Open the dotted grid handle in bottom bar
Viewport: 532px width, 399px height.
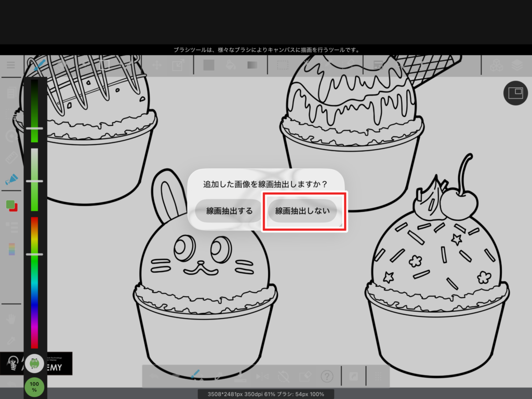click(378, 376)
